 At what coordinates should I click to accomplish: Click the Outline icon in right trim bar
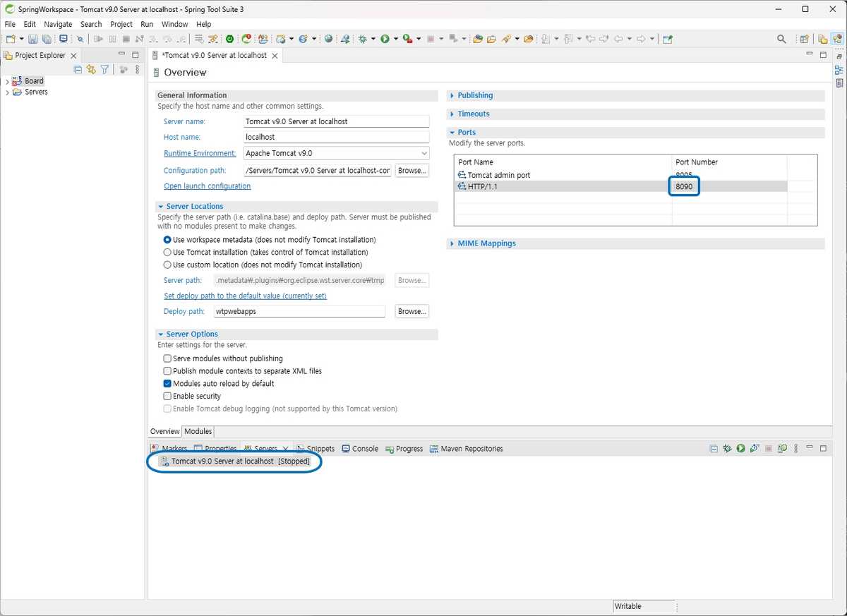click(x=839, y=70)
